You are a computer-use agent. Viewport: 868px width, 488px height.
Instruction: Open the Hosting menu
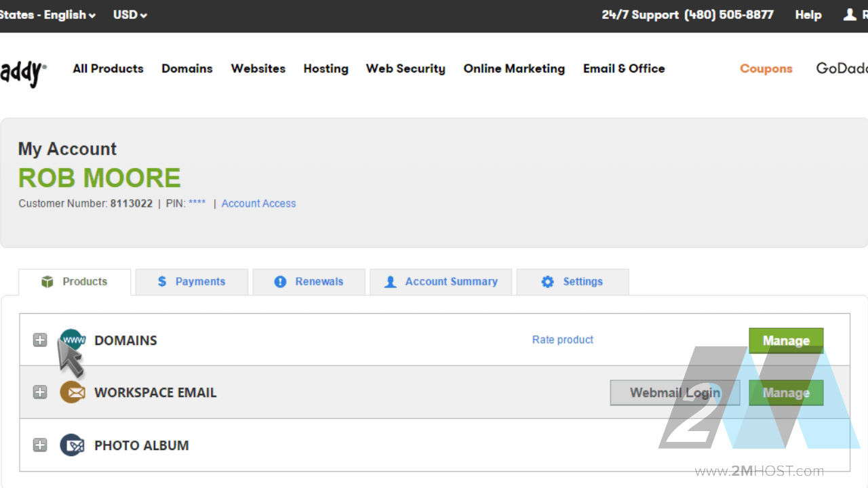click(326, 68)
